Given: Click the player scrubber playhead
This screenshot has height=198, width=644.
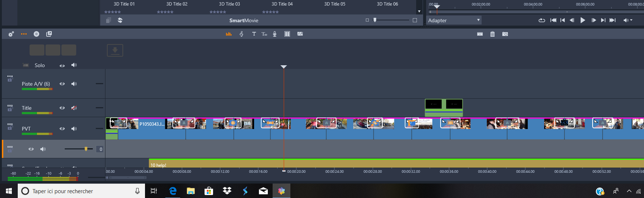Looking at the screenshot, I should click(437, 7).
